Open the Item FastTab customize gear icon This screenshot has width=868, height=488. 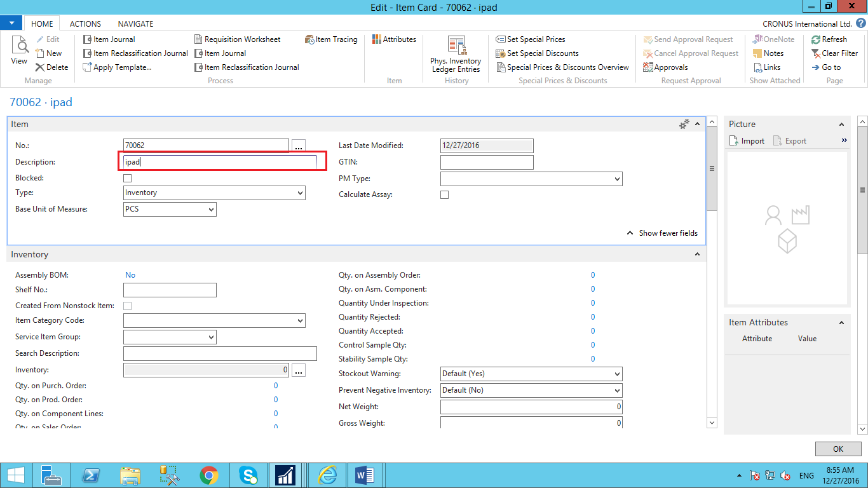coord(684,125)
